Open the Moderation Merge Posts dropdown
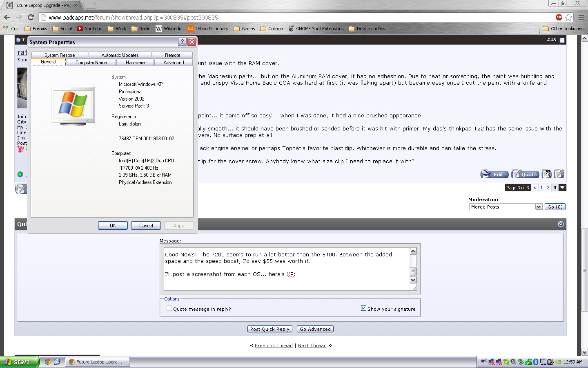 [x=506, y=207]
